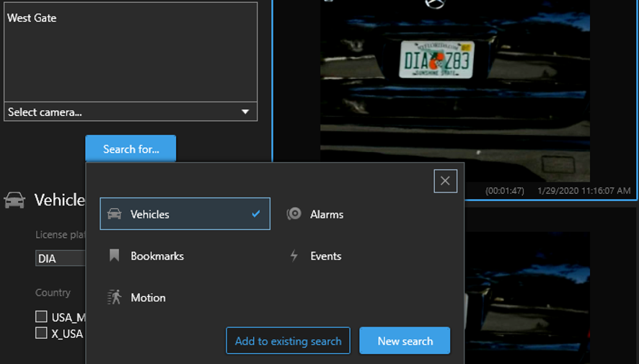Screen dimensions: 639x364
Task: Select West Gate in the camera list
Action: 32,18
